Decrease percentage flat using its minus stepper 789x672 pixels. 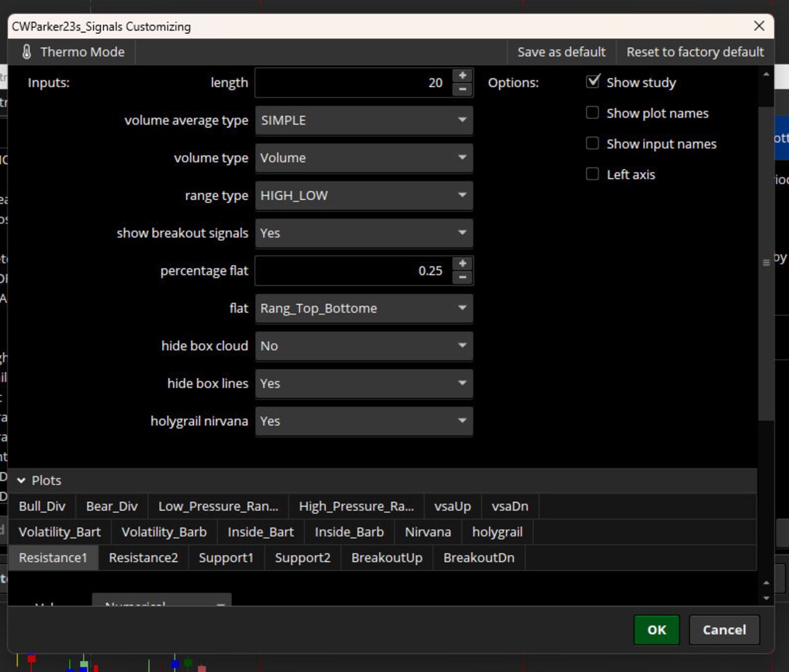(x=462, y=278)
